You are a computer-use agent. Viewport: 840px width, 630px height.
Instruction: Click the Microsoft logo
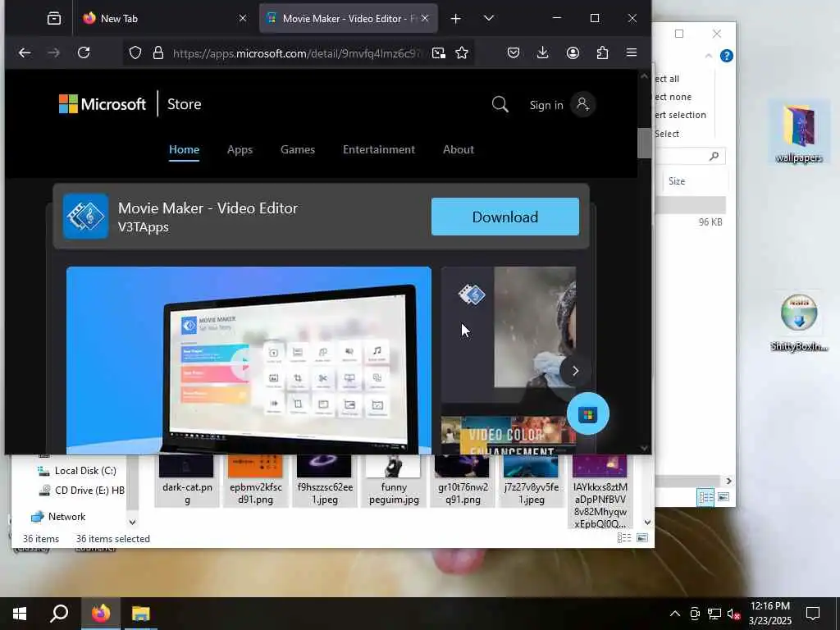tap(103, 104)
